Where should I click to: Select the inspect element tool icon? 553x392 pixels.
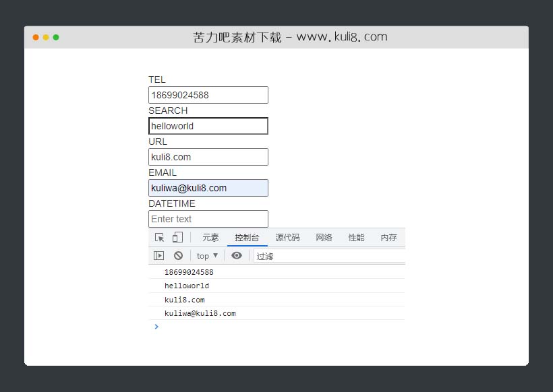click(x=159, y=237)
